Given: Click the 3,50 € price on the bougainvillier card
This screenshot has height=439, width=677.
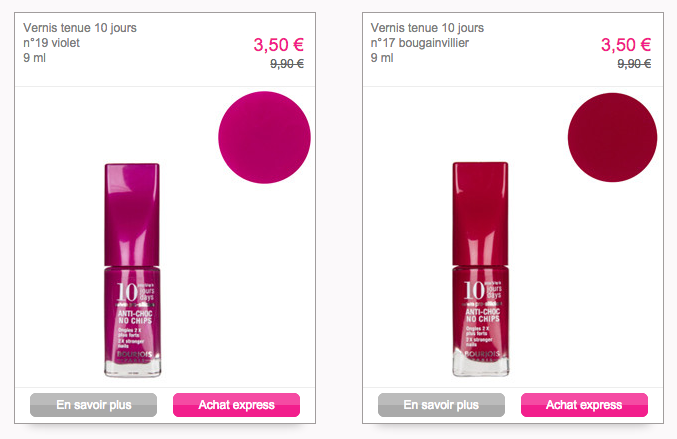Looking at the screenshot, I should coord(626,45).
